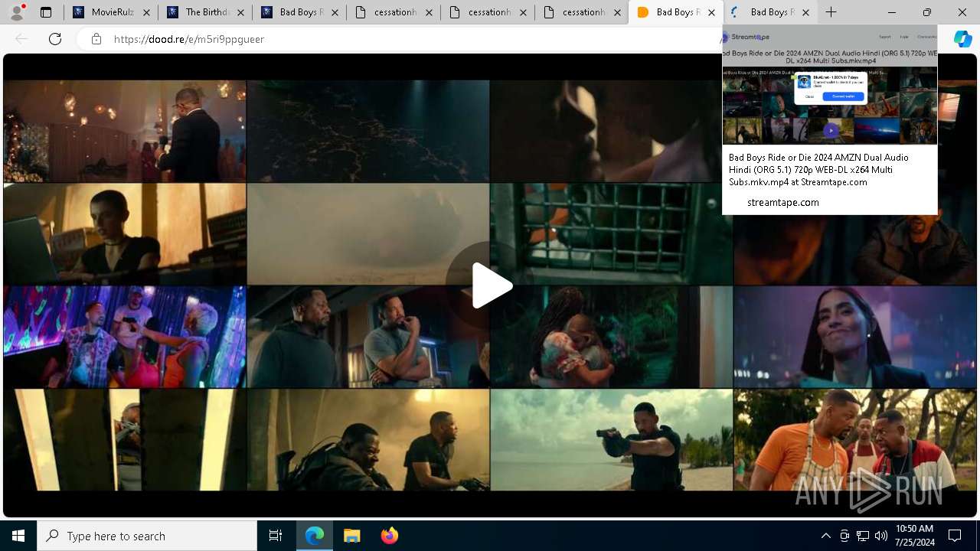The height and width of the screenshot is (551, 980).
Task: Close the active Bad Boys tab
Action: [711, 12]
